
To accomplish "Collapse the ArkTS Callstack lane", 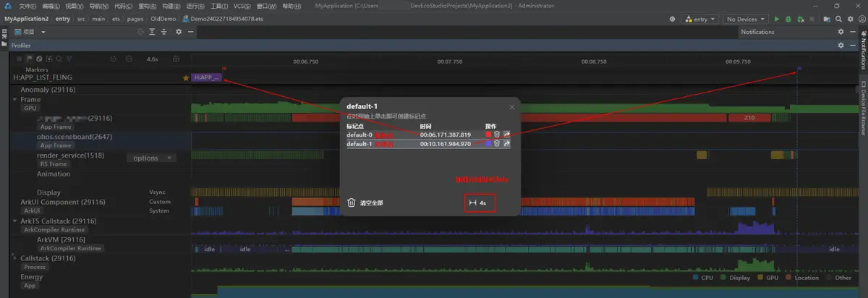I will pos(16,221).
